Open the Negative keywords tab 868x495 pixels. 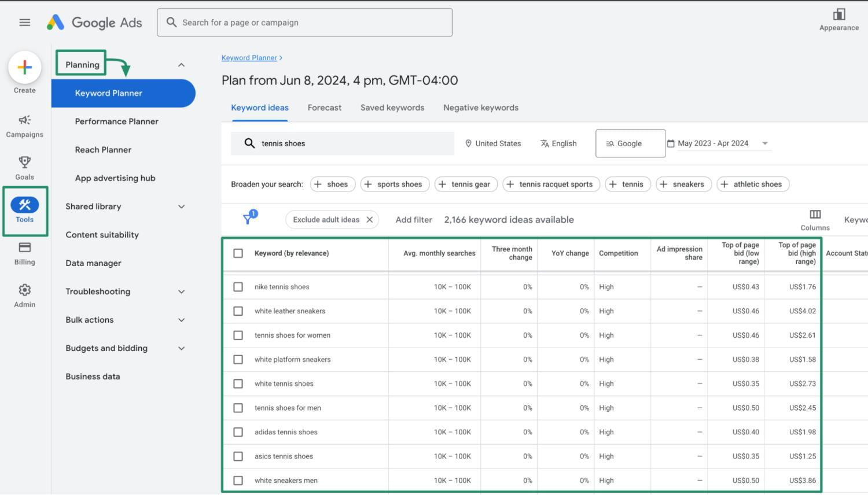[x=481, y=108]
